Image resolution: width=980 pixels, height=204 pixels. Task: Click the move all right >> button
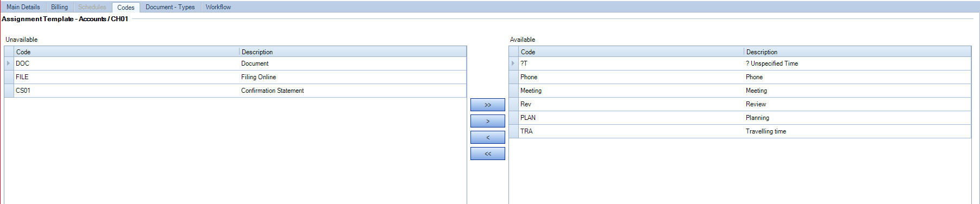(488, 105)
